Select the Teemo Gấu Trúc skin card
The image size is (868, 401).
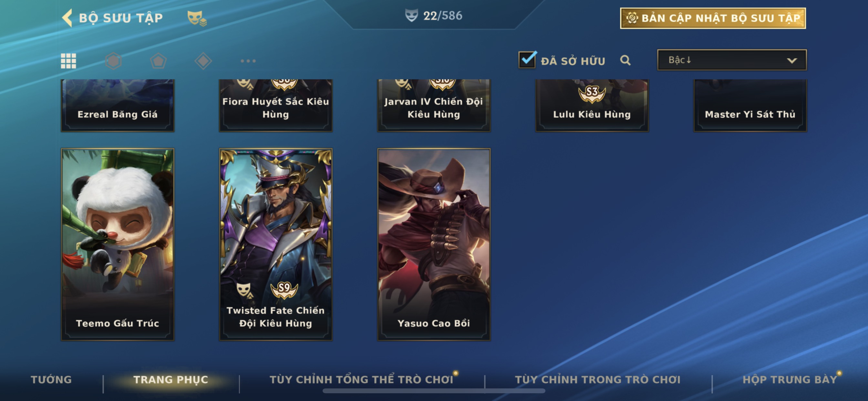tap(118, 244)
